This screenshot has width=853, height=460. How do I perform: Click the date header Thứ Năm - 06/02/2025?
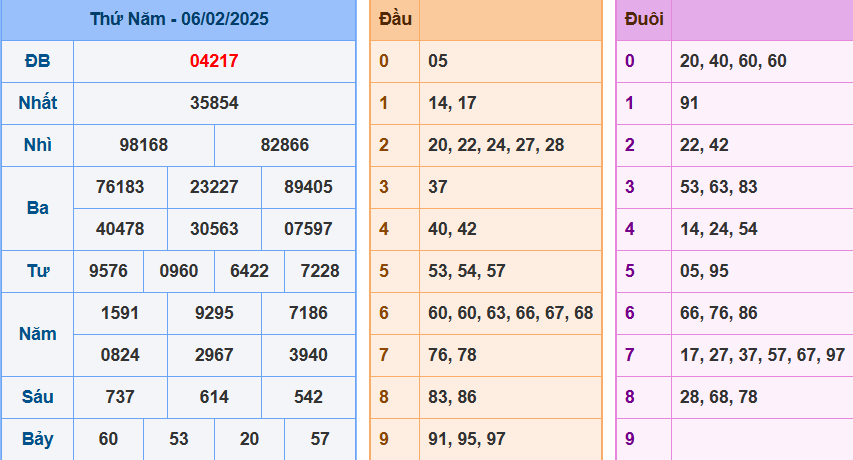(x=179, y=19)
